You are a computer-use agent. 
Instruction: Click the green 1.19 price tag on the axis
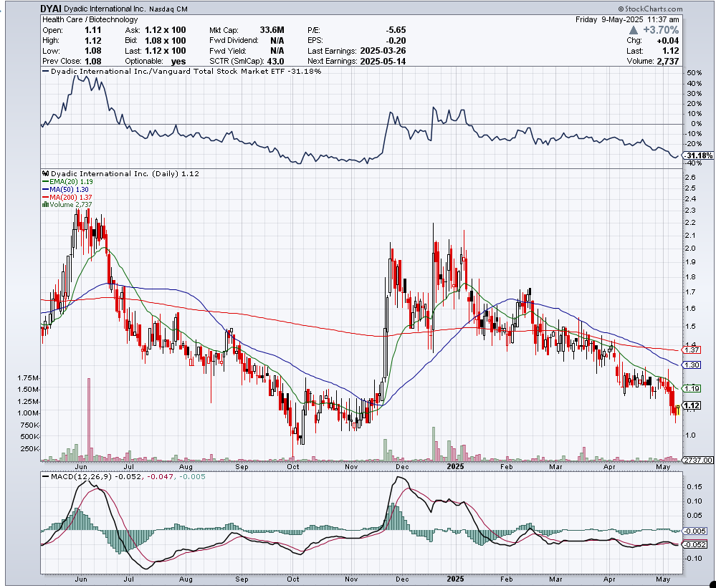click(692, 388)
